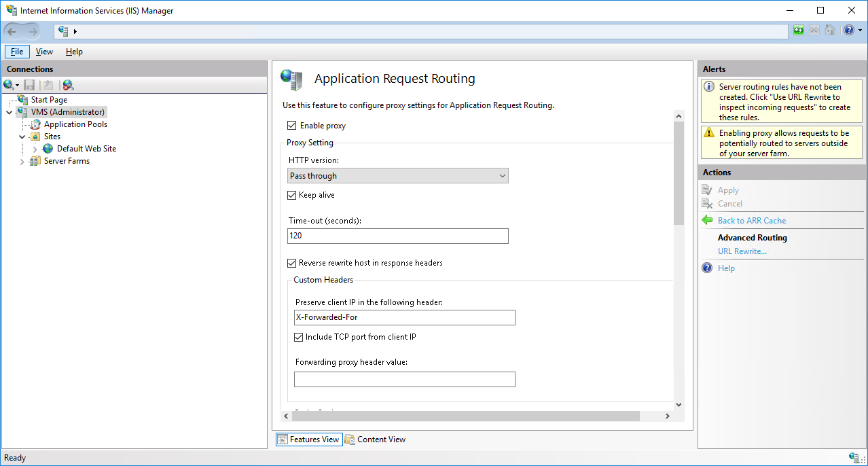The width and height of the screenshot is (868, 466).
Task: Click the Save icon in Connections toolbar
Action: point(29,85)
